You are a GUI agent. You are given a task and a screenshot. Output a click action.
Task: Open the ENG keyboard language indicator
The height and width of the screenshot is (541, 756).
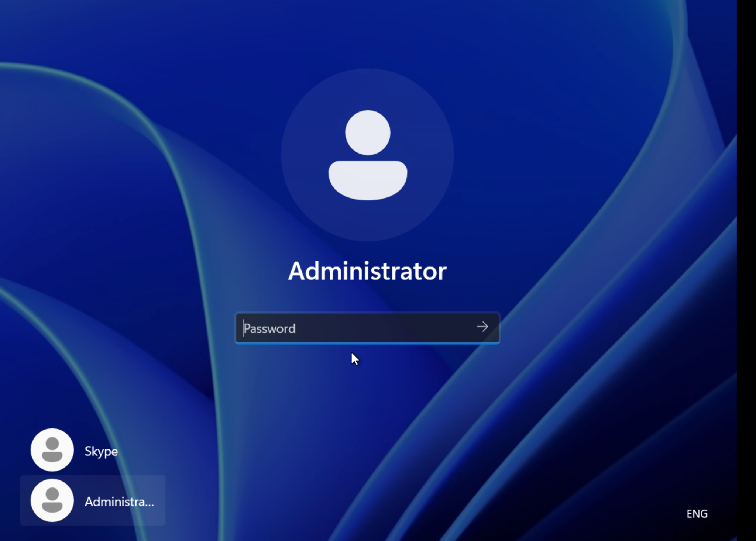click(697, 514)
